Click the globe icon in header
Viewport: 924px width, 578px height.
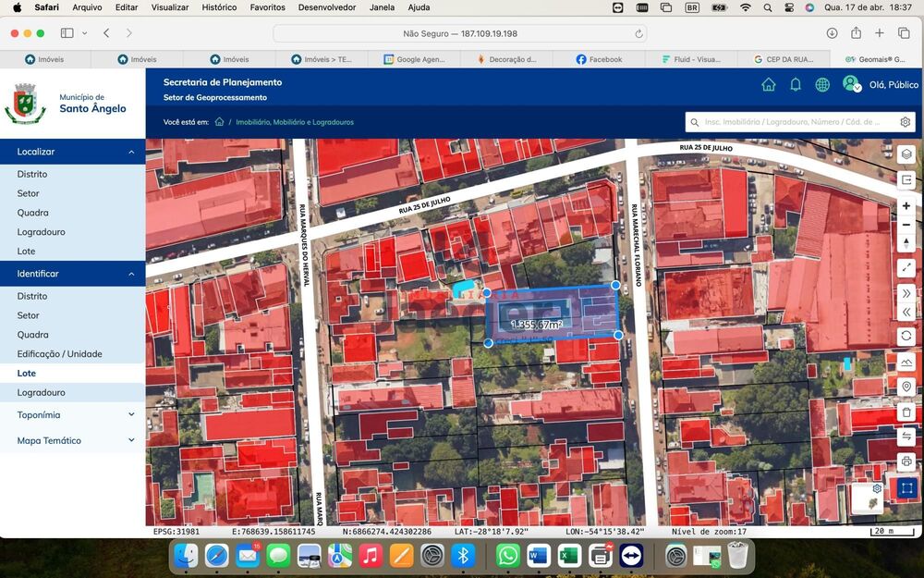pyautogui.click(x=821, y=84)
